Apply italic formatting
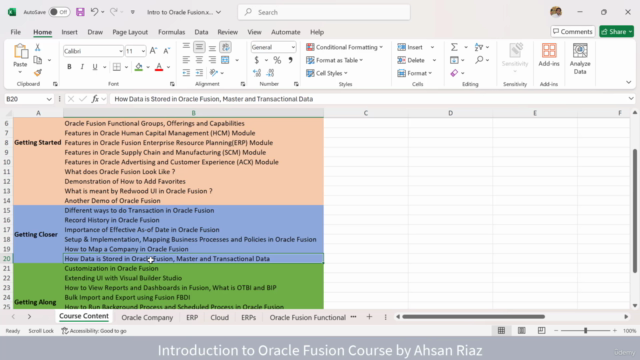The width and height of the screenshot is (640, 360). [x=82, y=67]
